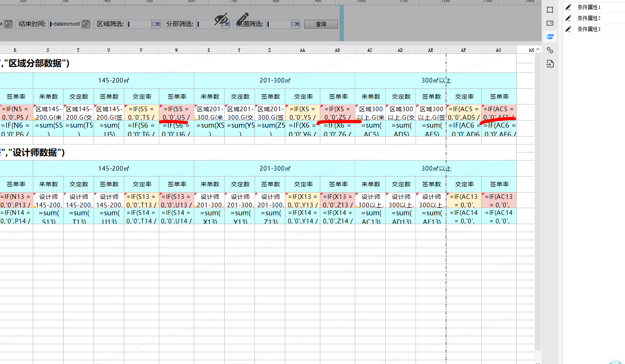The height and width of the screenshot is (364, 625).
Task: Edit 条件属性2 with its pencil icon
Action: click(x=568, y=18)
